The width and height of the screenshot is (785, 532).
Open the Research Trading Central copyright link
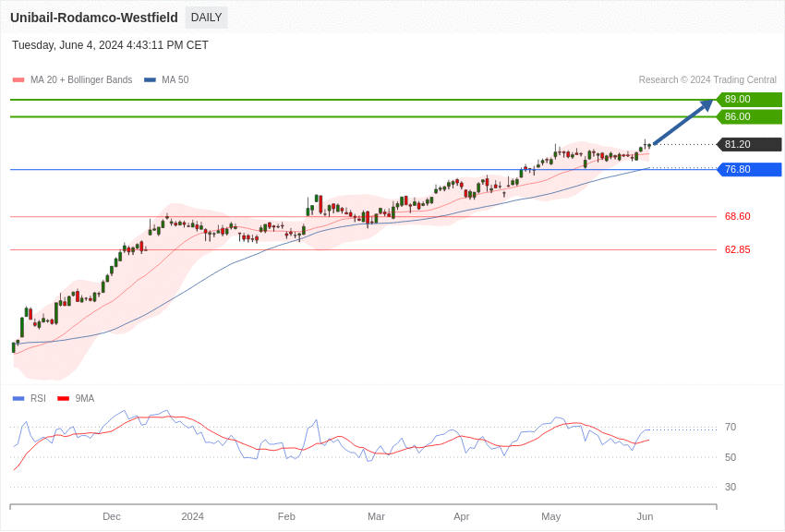pos(707,80)
